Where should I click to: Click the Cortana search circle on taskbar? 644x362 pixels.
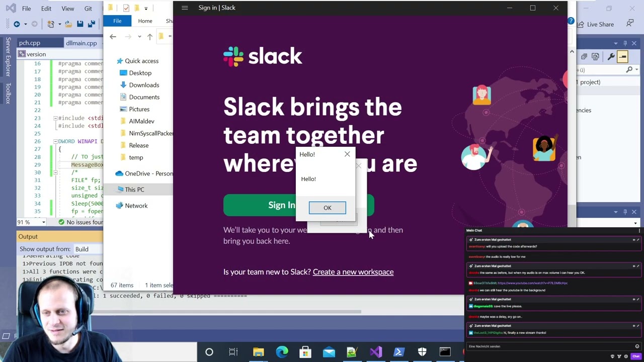209,352
